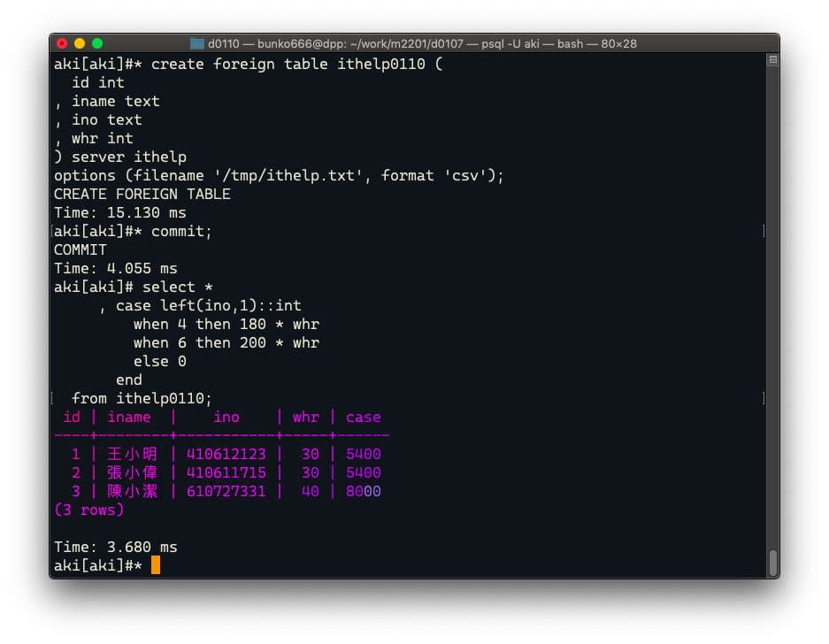Screen dimensions: 829x644
Task: Click the ino value 610727331
Action: (x=226, y=491)
